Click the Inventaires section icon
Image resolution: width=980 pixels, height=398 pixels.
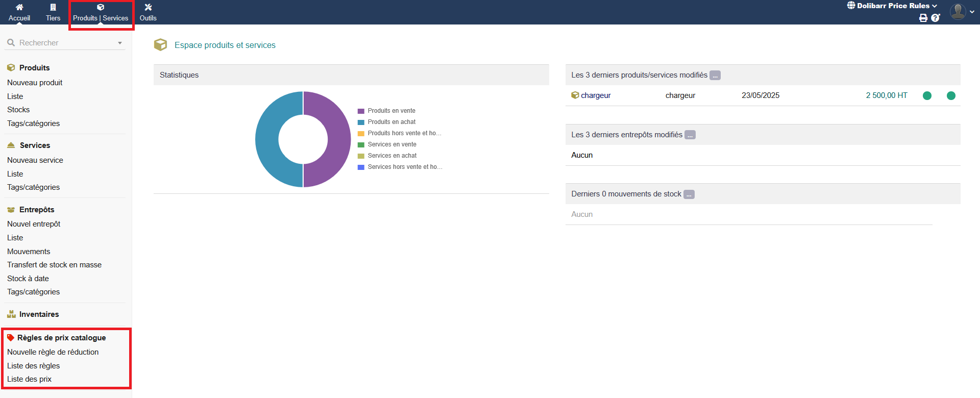click(11, 314)
